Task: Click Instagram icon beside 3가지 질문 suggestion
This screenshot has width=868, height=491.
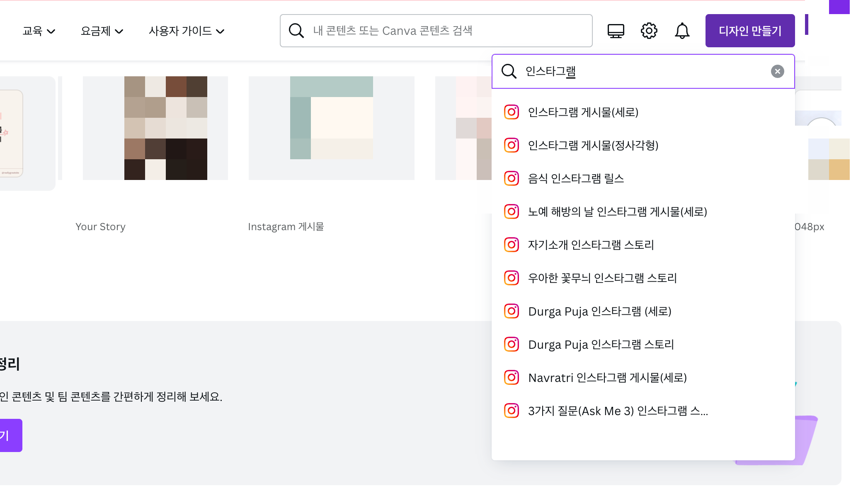Action: pyautogui.click(x=511, y=411)
